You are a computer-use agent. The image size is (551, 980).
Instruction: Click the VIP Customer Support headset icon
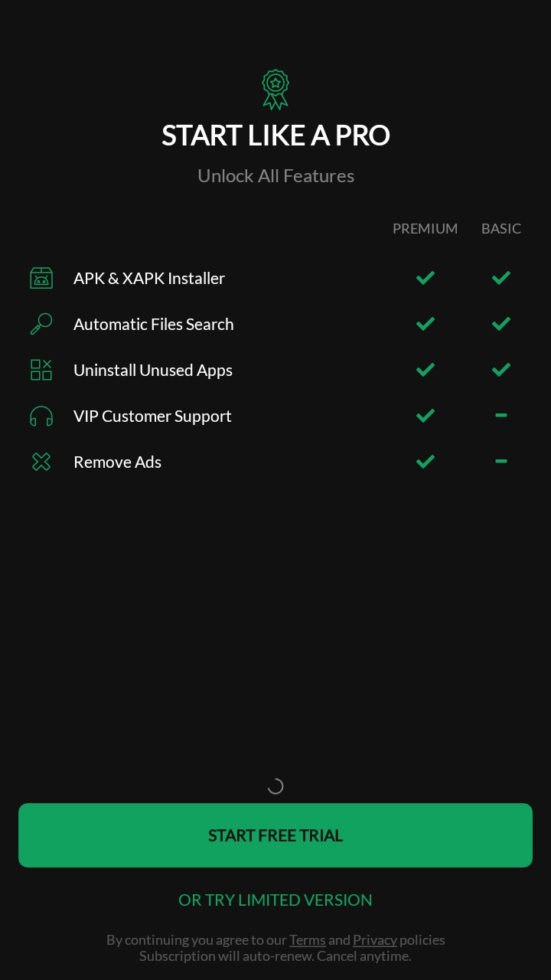pos(41,416)
